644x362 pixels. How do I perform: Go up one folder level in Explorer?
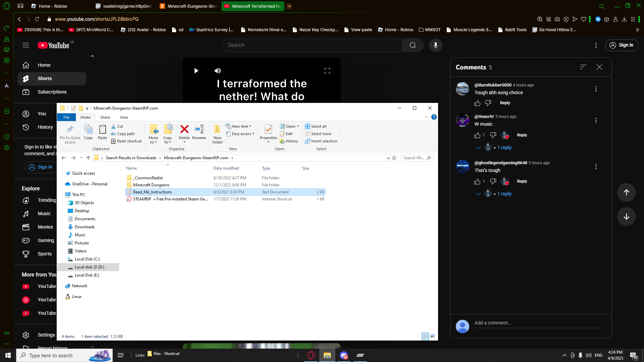pyautogui.click(x=88, y=158)
